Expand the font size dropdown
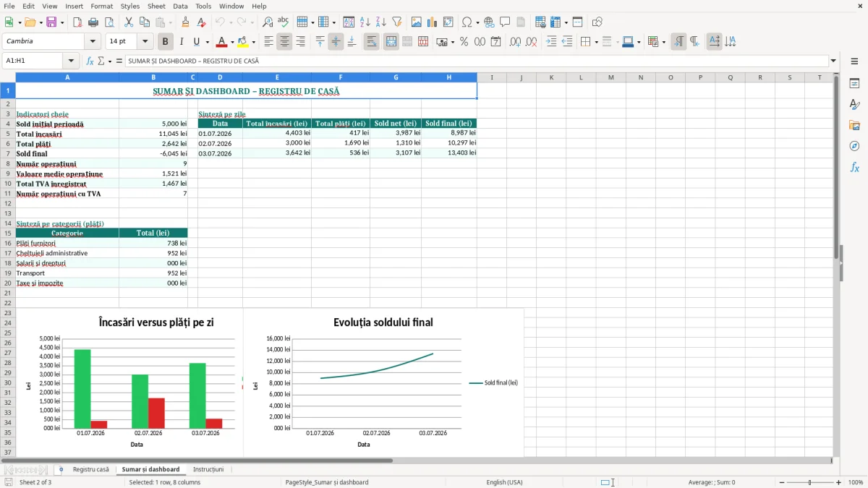 [145, 42]
